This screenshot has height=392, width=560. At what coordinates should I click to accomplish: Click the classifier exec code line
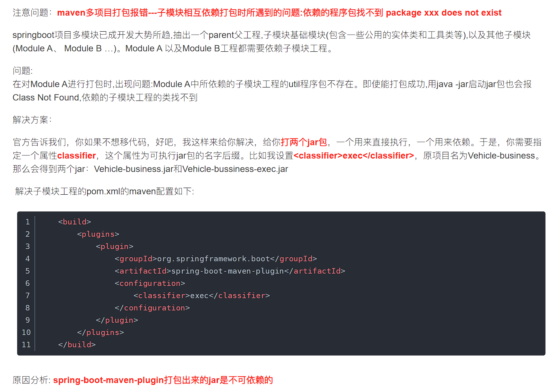coord(202,296)
